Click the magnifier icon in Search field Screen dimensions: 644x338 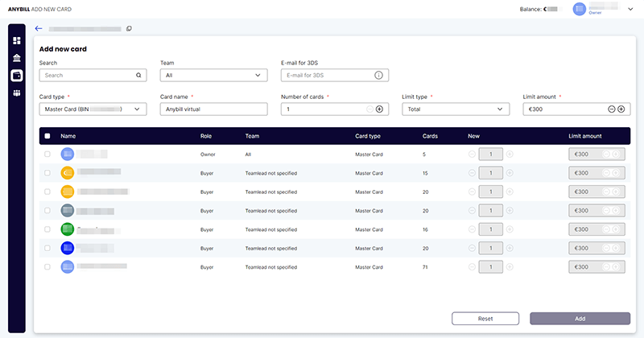pyautogui.click(x=138, y=75)
